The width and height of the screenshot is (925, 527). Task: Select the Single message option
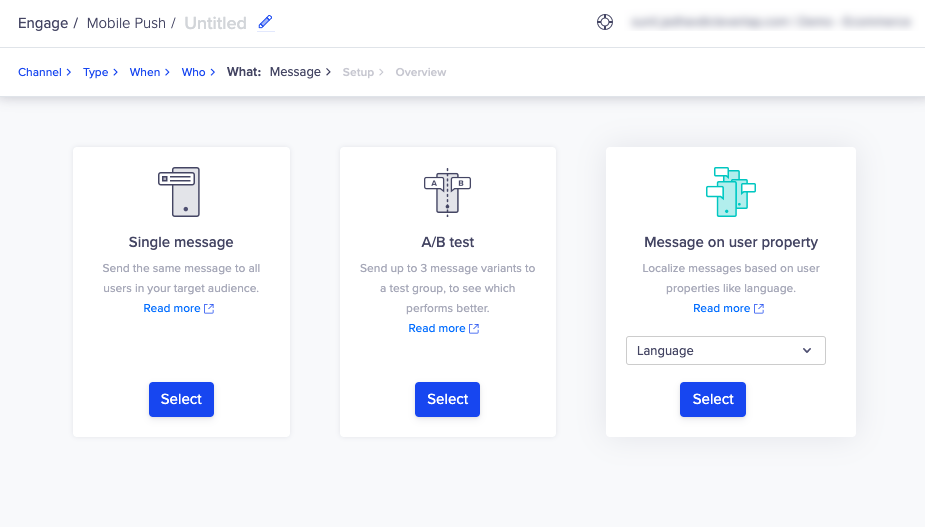click(181, 400)
